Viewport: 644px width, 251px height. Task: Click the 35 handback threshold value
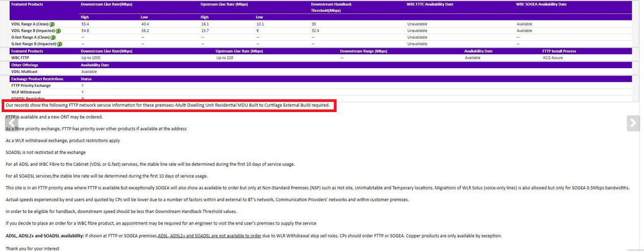(313, 24)
